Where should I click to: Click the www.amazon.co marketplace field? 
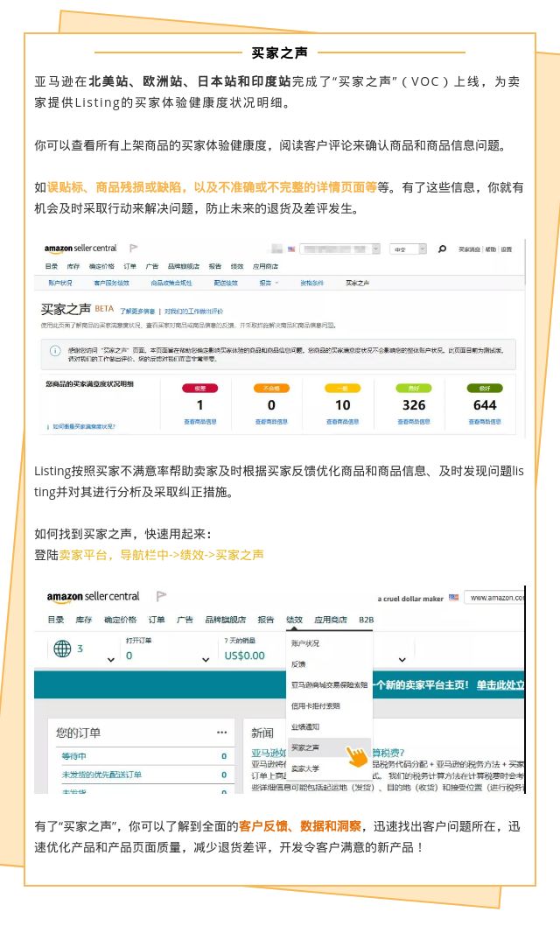click(x=494, y=598)
